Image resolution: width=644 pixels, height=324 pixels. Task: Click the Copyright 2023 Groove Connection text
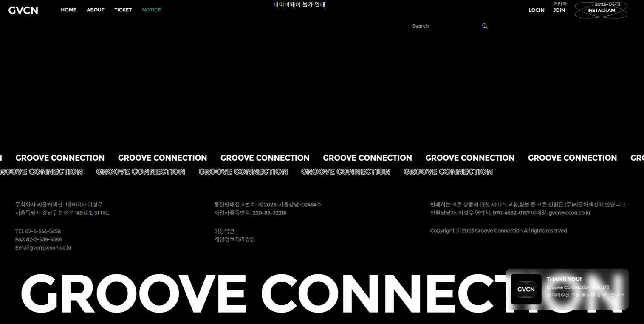499,231
